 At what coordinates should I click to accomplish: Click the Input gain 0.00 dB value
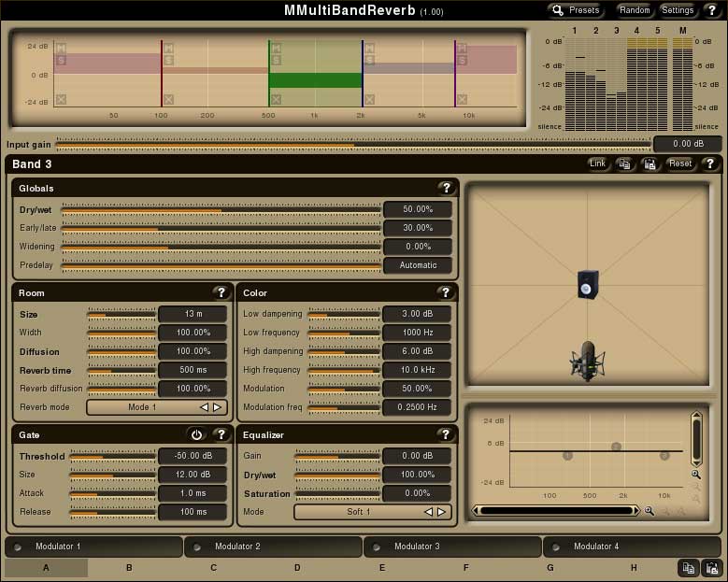[688, 144]
